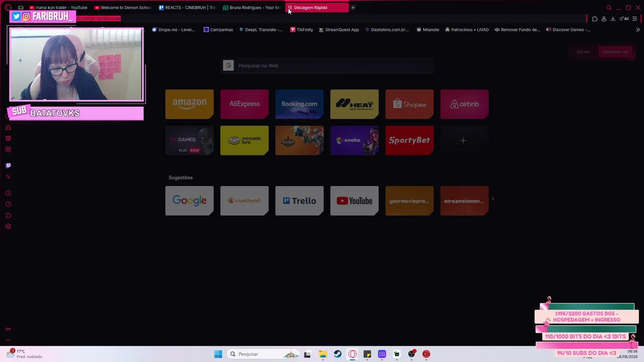Click the GX logo at the sidebar bottom

[x=8, y=329]
